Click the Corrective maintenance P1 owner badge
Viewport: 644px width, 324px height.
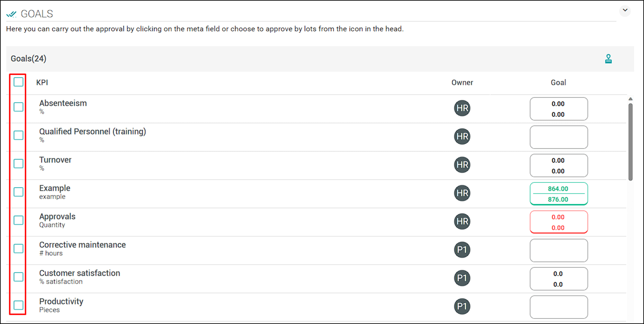coord(462,250)
